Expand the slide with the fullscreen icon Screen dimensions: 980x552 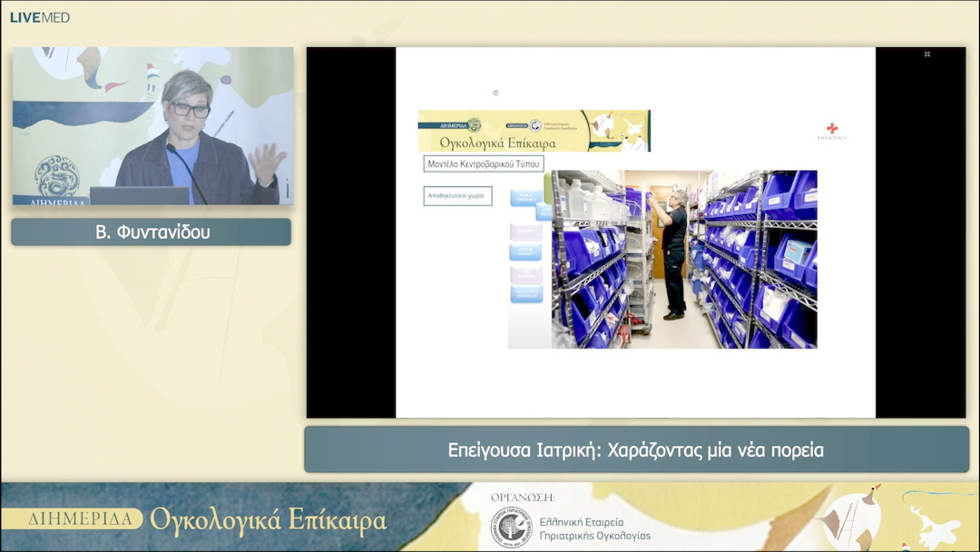coord(926,54)
